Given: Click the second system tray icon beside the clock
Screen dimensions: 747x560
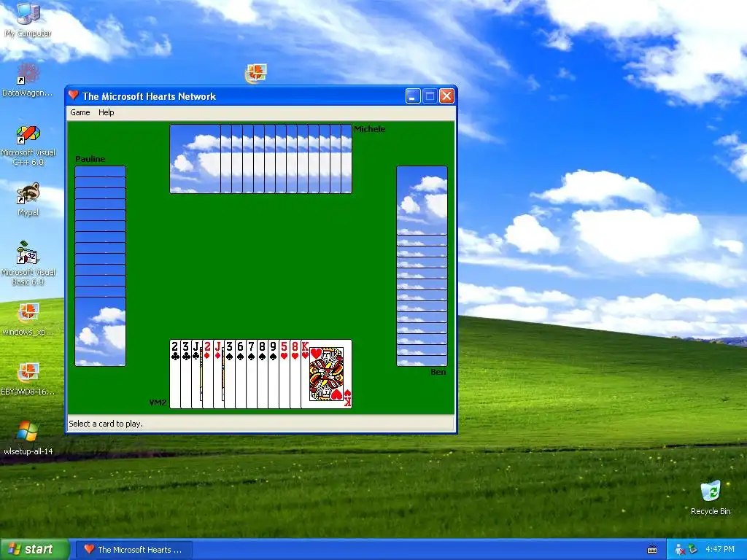Looking at the screenshot, I should (x=692, y=549).
